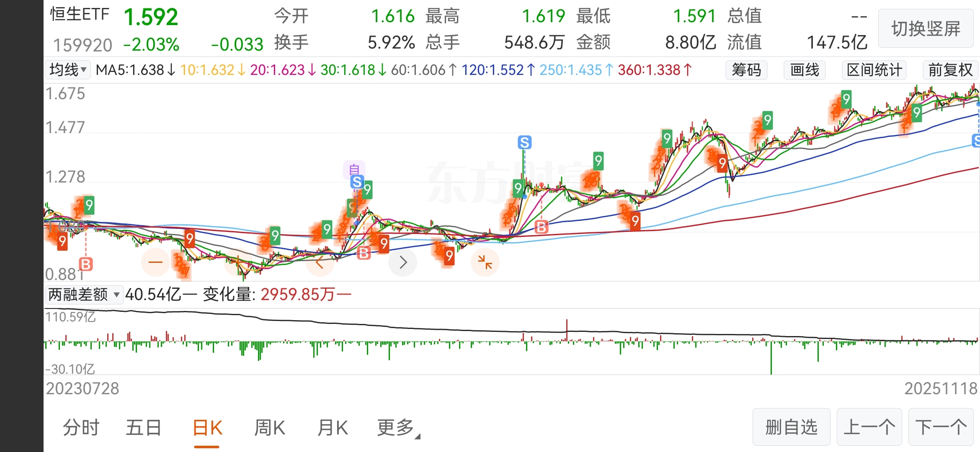Click the 删自选 button
Image resolution: width=980 pixels, height=452 pixels.
click(x=791, y=427)
